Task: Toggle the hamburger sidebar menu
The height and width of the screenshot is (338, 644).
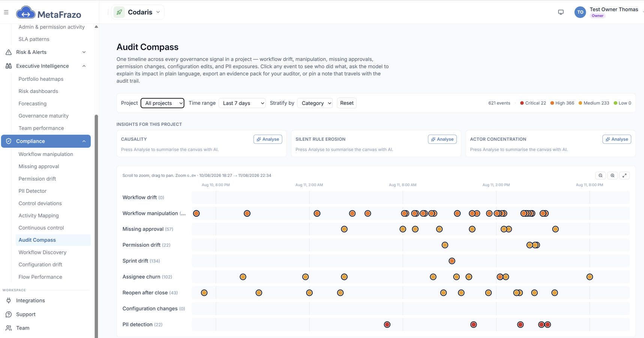Action: pos(6,12)
